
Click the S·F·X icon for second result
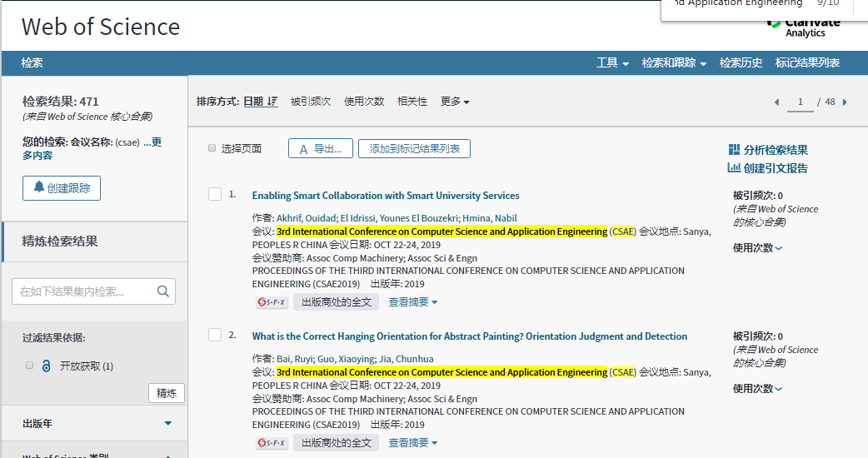click(272, 443)
